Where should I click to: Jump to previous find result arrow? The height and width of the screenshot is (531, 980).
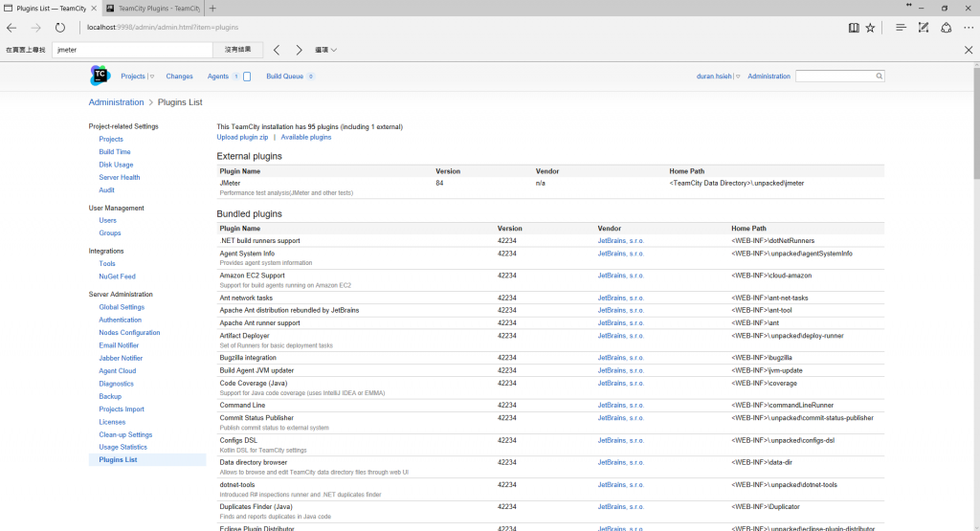(277, 50)
